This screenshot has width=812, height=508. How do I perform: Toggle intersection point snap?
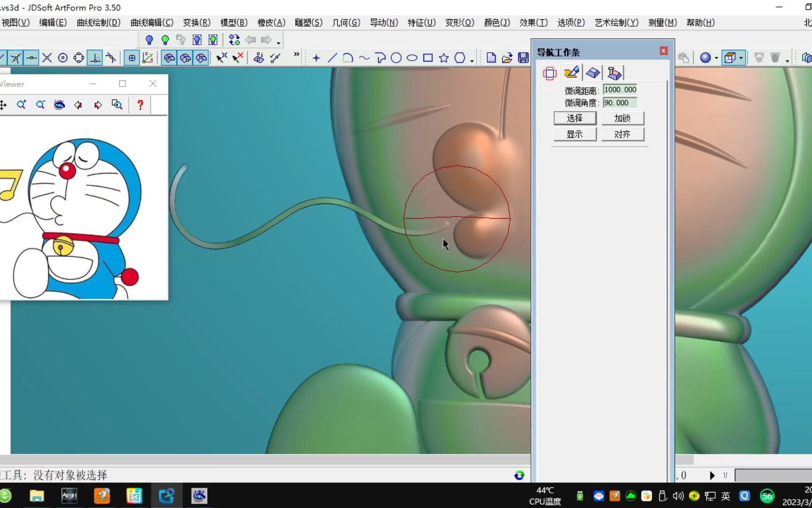(47, 58)
